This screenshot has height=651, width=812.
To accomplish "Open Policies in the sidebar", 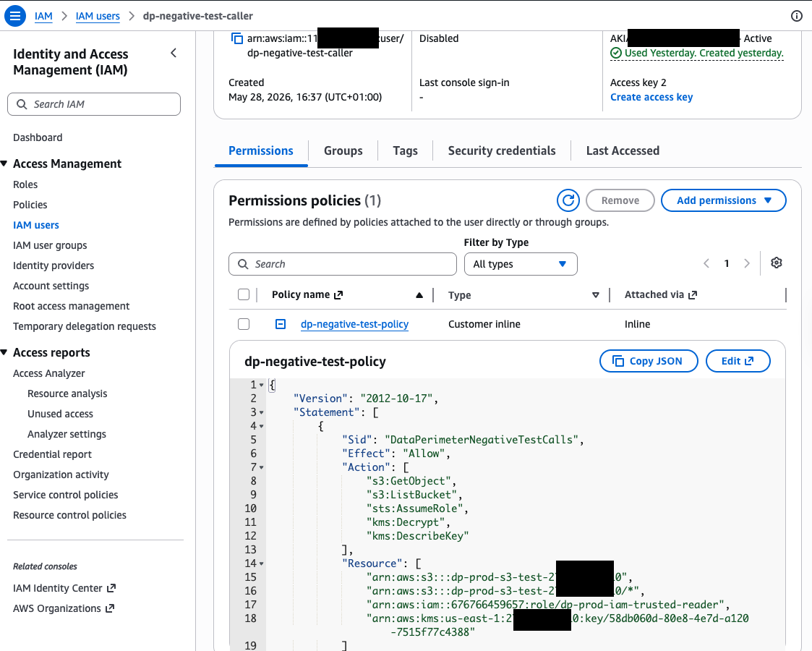I will 30,205.
